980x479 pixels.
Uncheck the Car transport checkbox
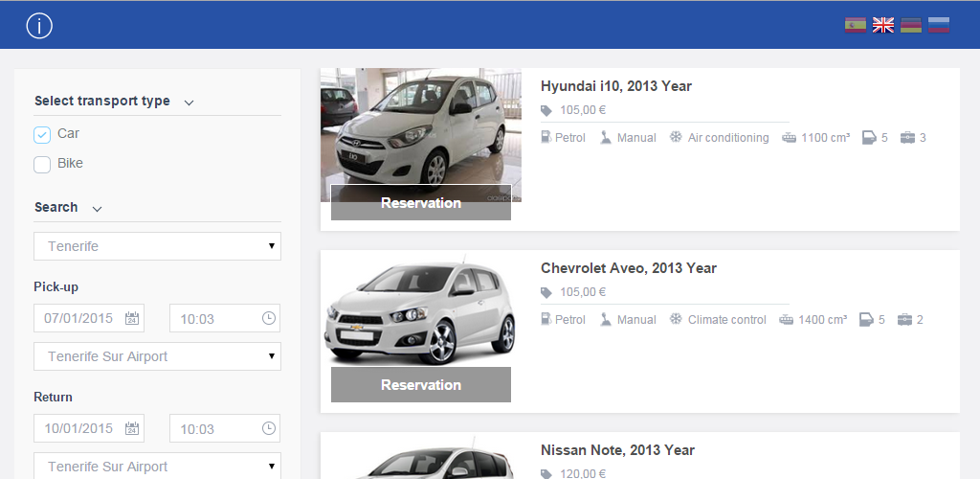point(42,134)
